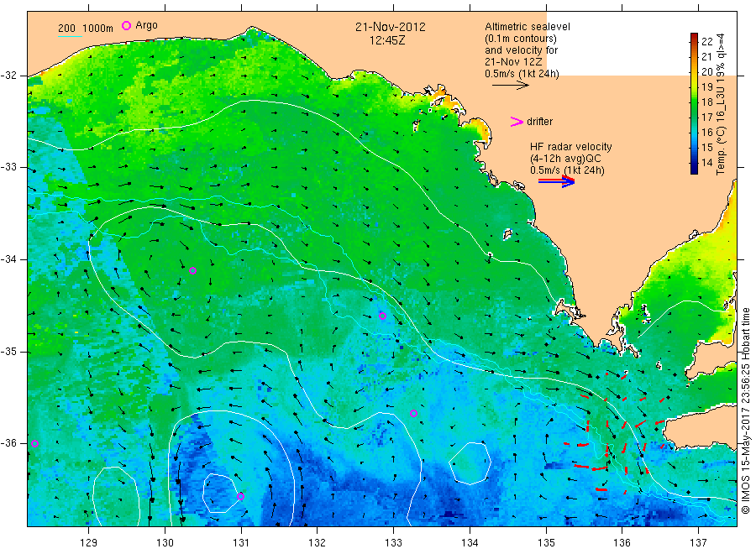756x554 pixels.
Task: Click "0.5m/s (1kt 24h)" under HF radar velocity
Action: pyautogui.click(x=568, y=170)
